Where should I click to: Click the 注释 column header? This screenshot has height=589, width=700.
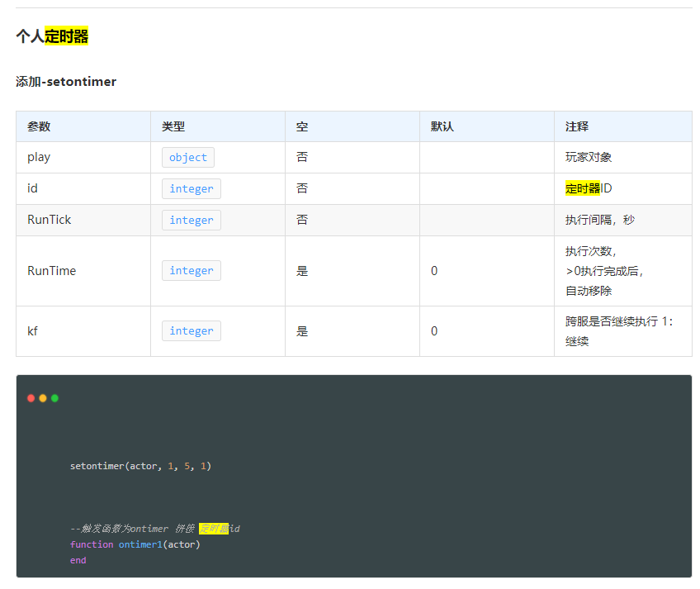577,126
